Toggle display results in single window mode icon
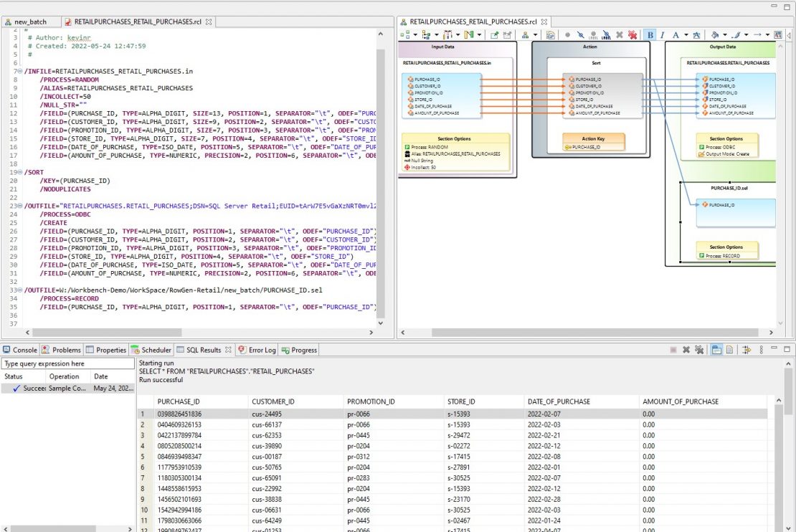This screenshot has width=796, height=532. tap(716, 350)
